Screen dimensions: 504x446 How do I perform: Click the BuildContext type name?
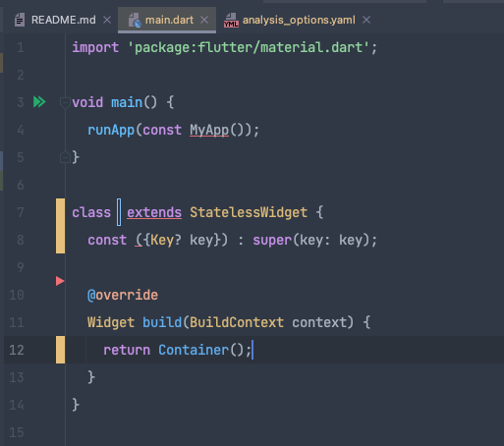pyautogui.click(x=237, y=322)
